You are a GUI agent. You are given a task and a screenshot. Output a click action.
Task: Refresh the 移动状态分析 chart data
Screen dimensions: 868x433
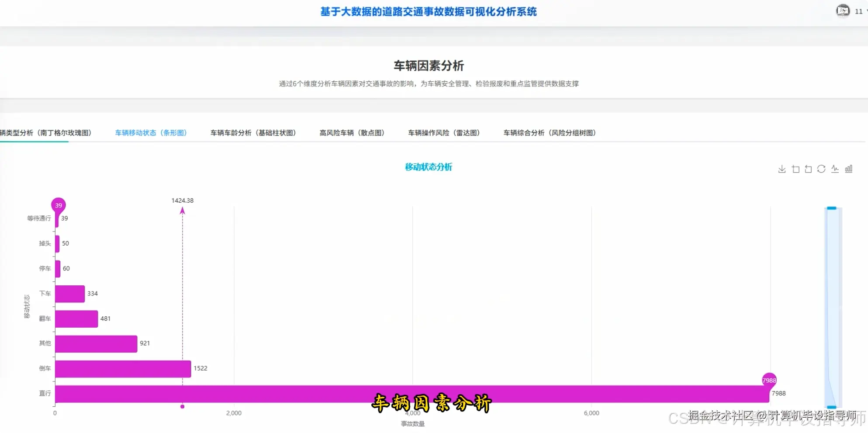click(x=821, y=169)
